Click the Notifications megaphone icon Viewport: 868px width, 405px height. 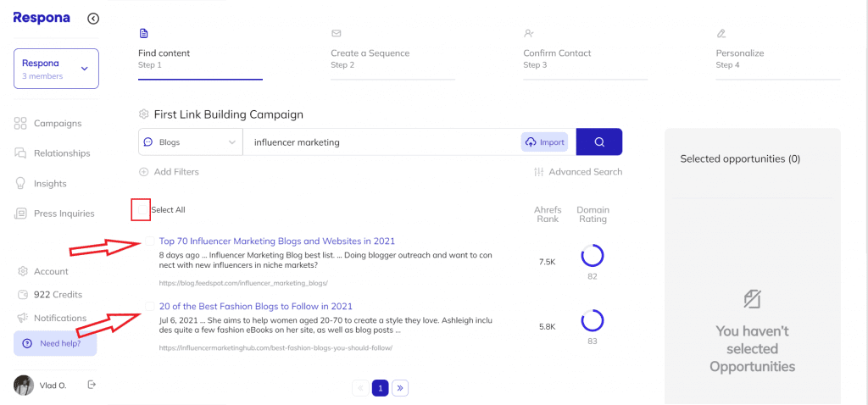[23, 318]
